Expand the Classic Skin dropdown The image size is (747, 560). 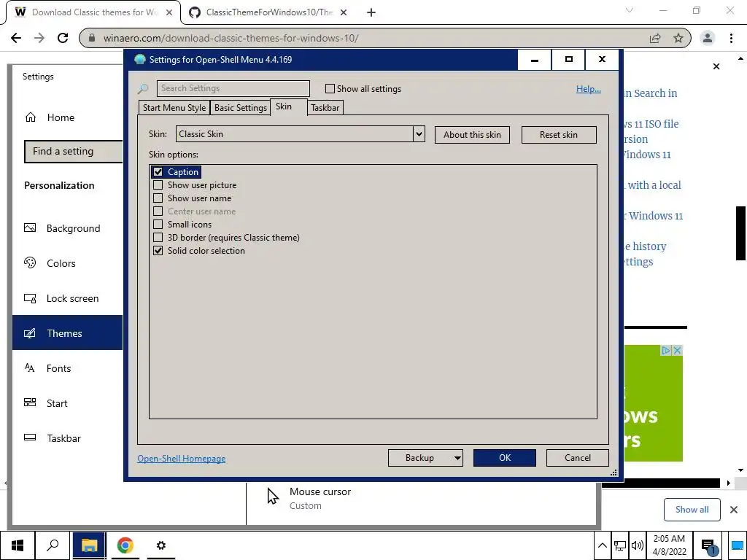[419, 134]
